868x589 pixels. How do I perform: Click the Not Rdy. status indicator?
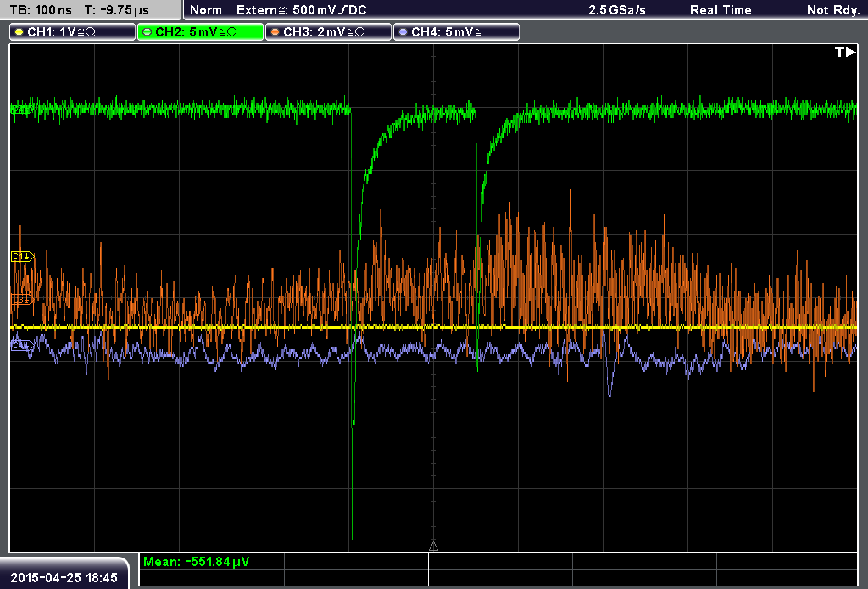[x=832, y=10]
